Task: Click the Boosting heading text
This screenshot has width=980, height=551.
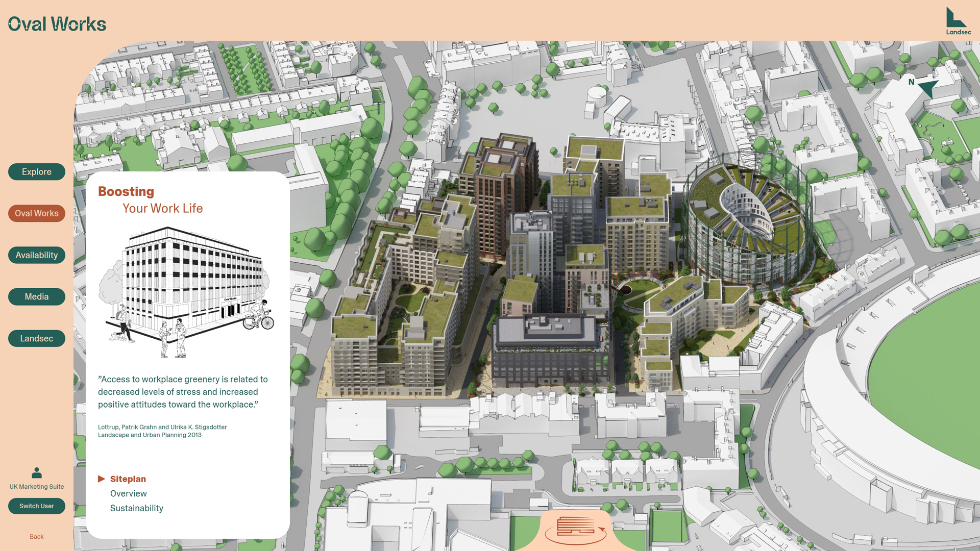Action: 126,192
